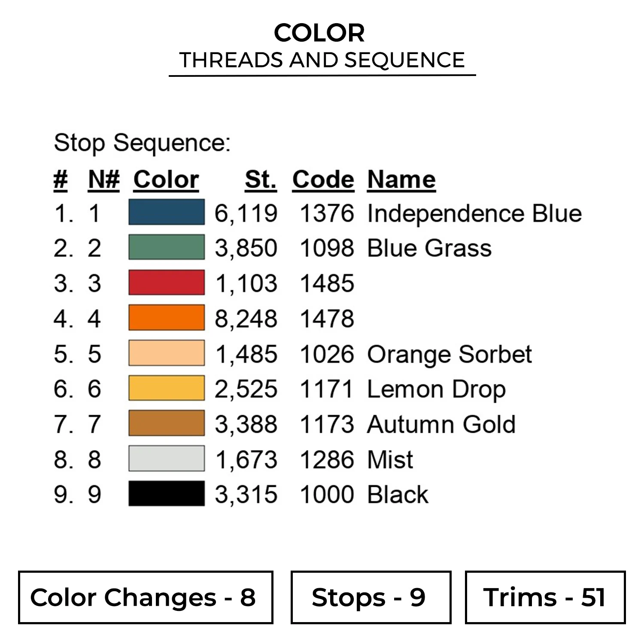
Task: Click the Color column header
Action: coord(166,179)
